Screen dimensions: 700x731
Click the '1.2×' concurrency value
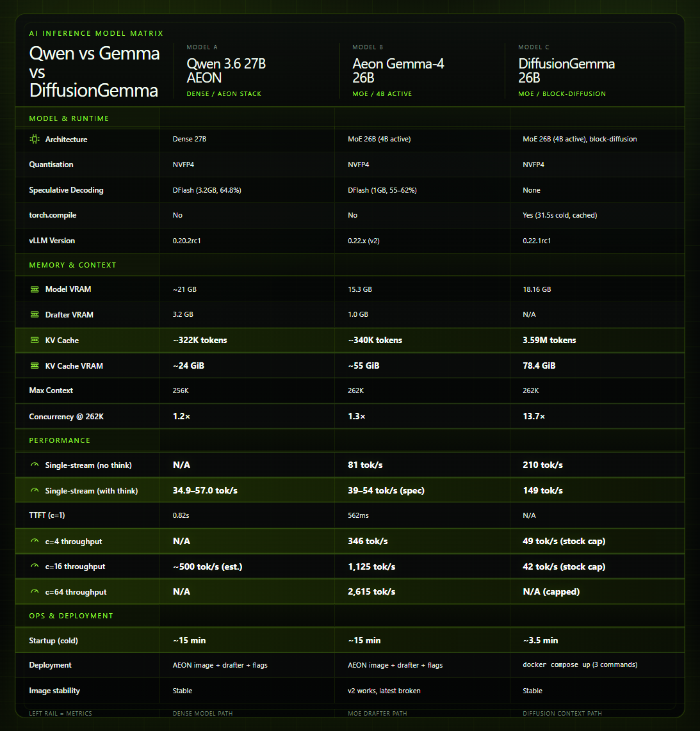point(181,416)
